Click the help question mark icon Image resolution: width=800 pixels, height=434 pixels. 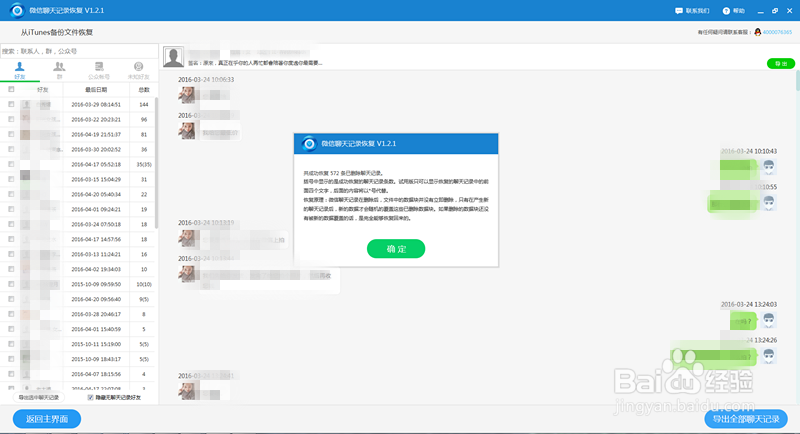click(x=726, y=11)
